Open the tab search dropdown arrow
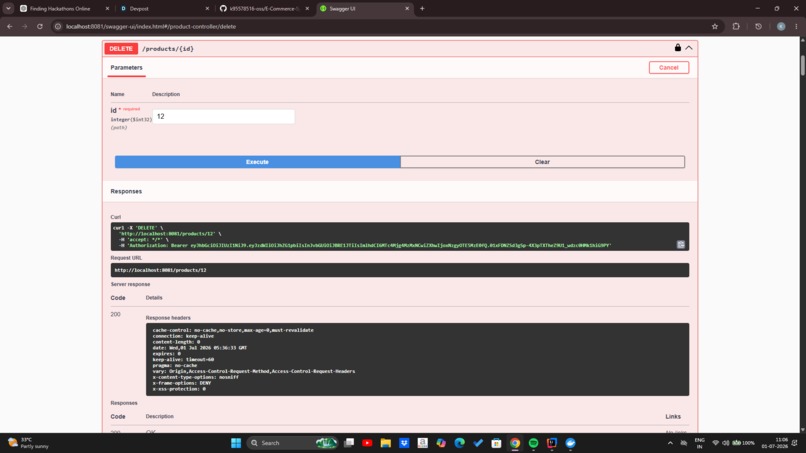 tap(8, 9)
